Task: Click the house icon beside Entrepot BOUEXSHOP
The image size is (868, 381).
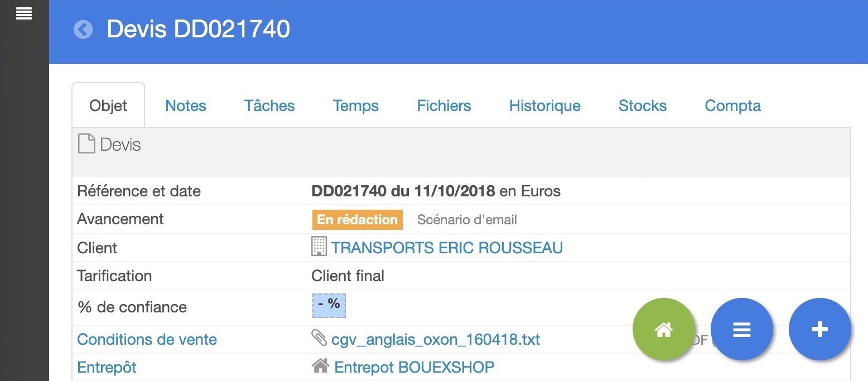Action: point(320,366)
